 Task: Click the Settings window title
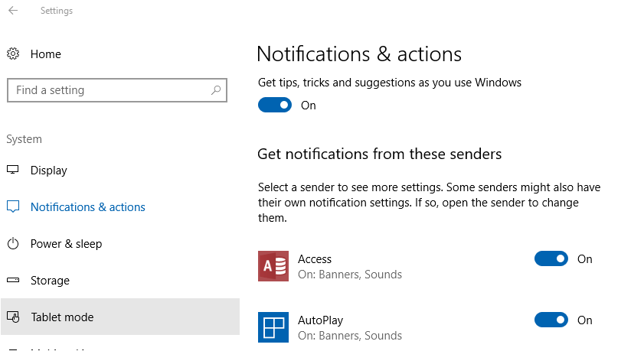coord(56,11)
